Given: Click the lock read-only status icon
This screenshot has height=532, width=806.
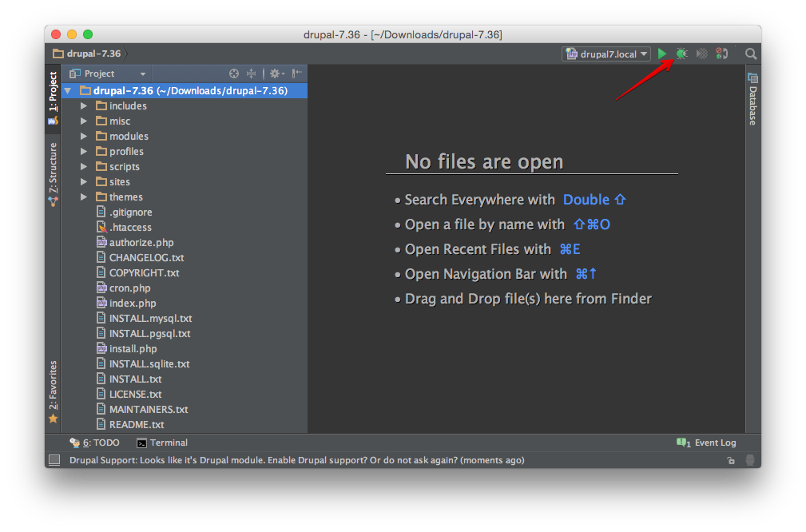Looking at the screenshot, I should tap(731, 461).
